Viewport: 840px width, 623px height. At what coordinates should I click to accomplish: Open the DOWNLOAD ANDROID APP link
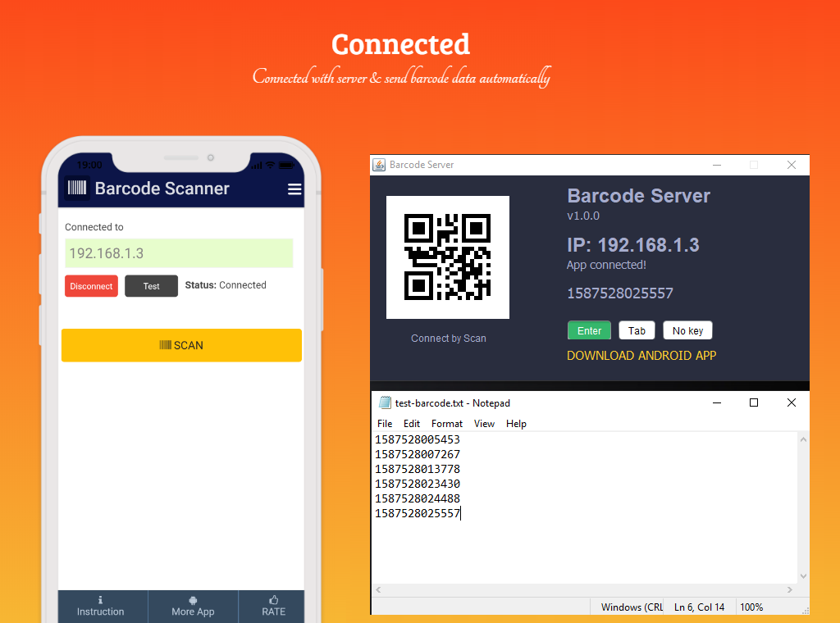(641, 356)
